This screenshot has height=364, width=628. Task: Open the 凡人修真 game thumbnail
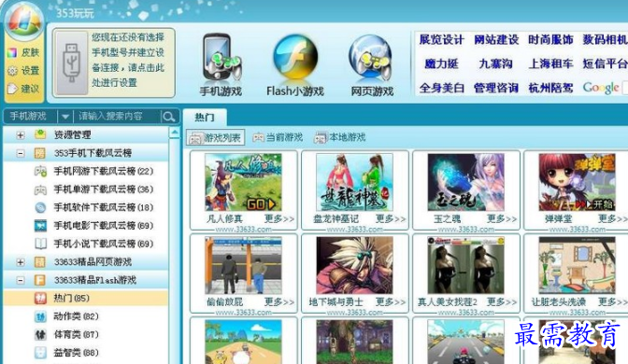click(243, 182)
